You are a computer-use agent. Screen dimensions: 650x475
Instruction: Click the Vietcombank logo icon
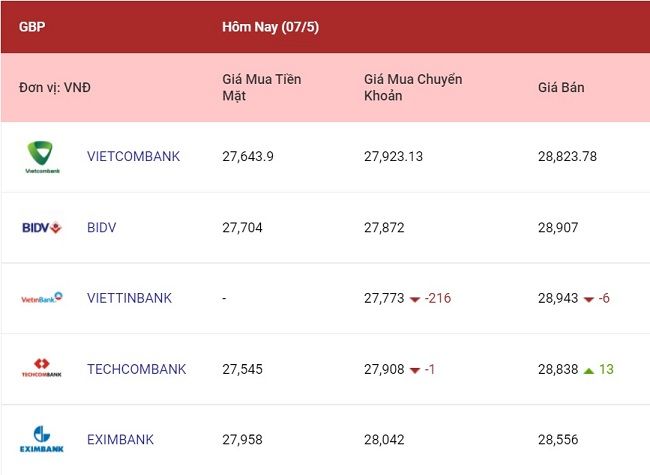coord(42,157)
